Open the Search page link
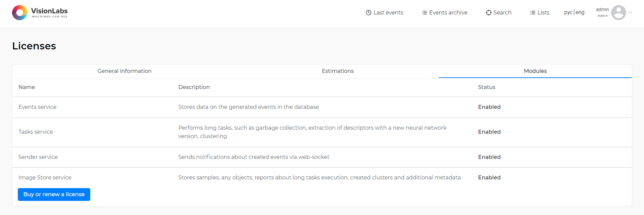 502,13
